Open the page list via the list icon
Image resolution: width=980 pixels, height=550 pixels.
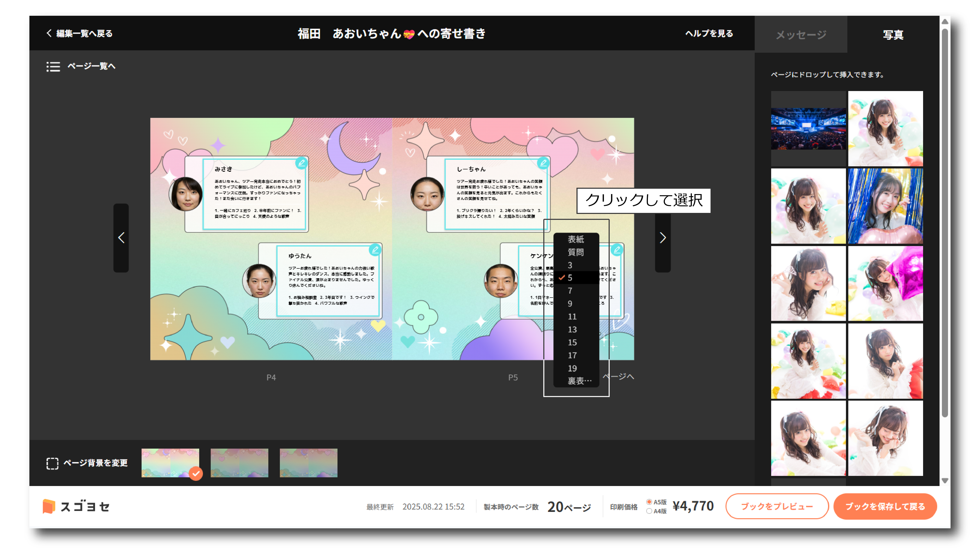[x=53, y=67]
